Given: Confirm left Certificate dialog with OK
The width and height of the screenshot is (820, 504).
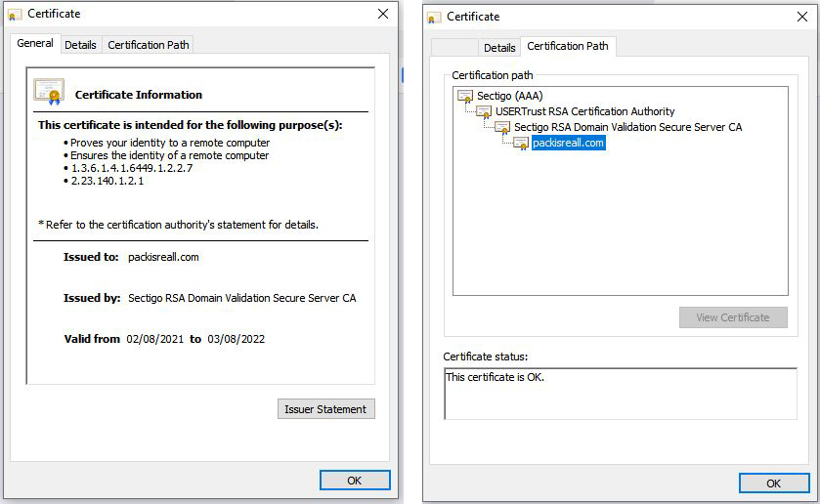Looking at the screenshot, I should click(x=355, y=481).
